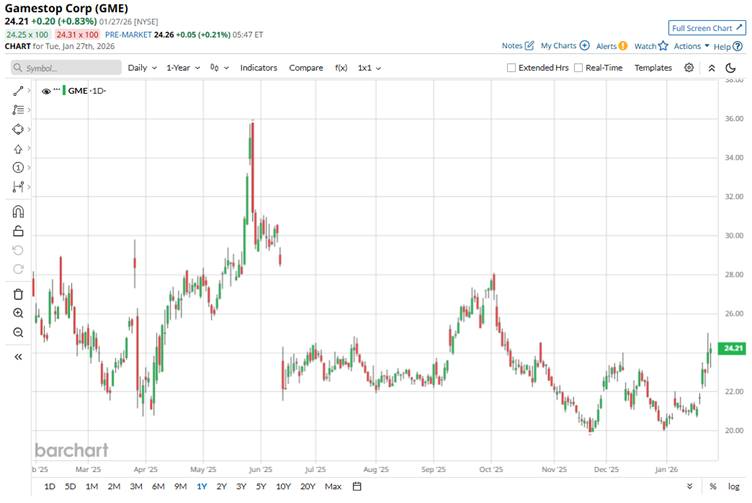
Task: Select the Max time range
Action: (333, 486)
